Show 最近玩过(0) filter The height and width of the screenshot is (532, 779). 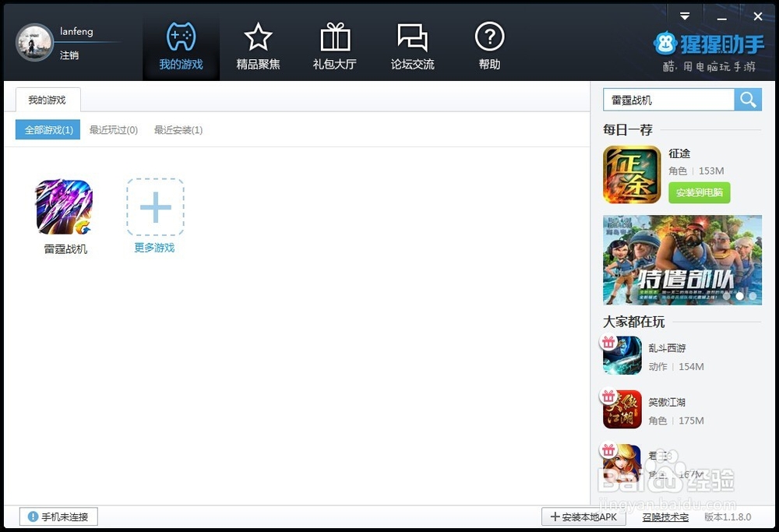113,129
